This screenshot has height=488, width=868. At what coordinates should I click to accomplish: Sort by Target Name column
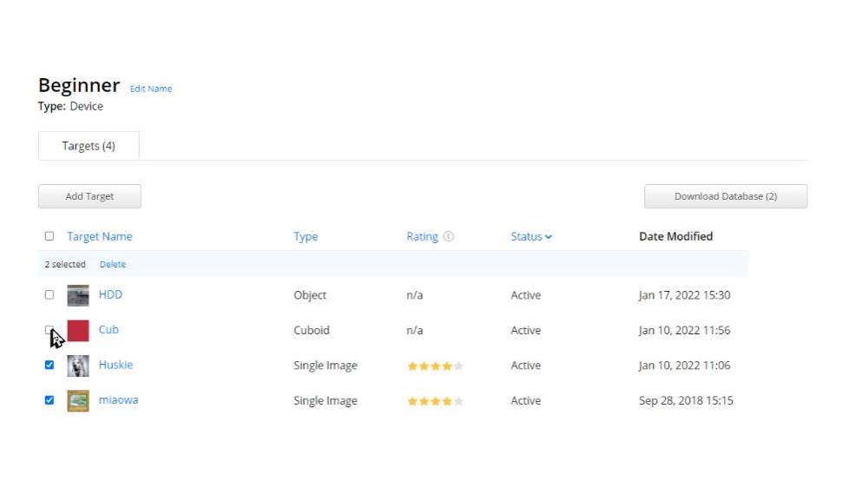(100, 236)
